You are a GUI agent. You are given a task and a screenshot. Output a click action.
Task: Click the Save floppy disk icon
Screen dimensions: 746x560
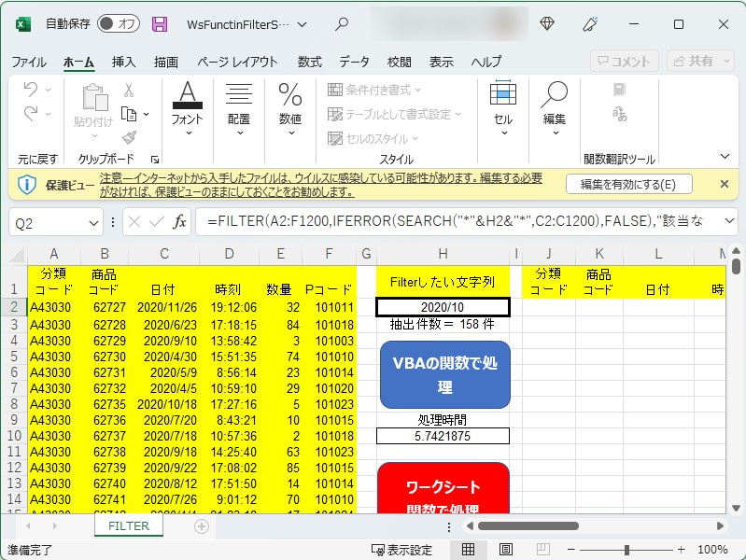[160, 23]
